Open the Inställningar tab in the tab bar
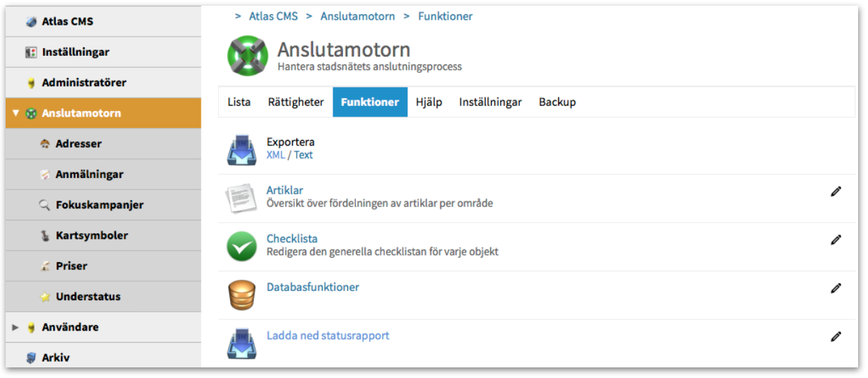 (x=490, y=102)
